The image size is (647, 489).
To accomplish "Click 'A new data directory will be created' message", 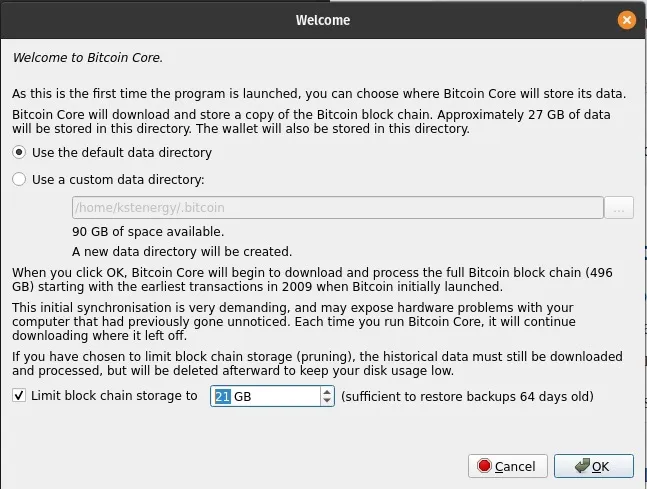I will (182, 251).
